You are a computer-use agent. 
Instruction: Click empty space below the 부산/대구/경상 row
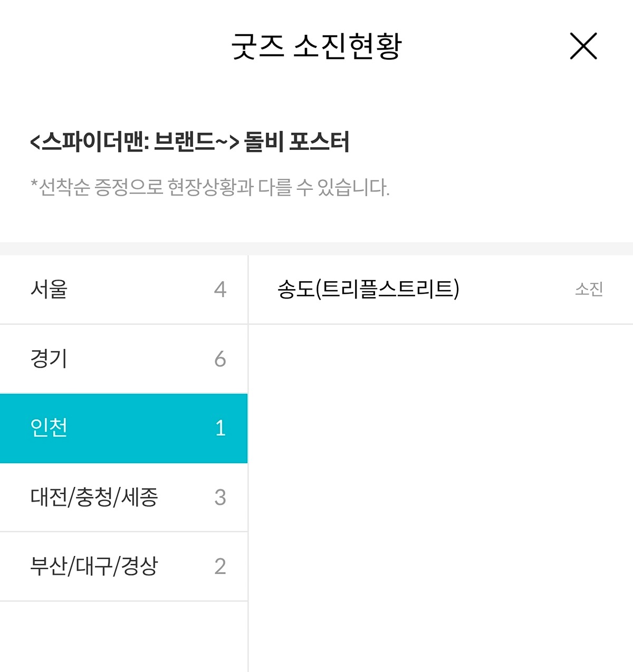coord(123,637)
